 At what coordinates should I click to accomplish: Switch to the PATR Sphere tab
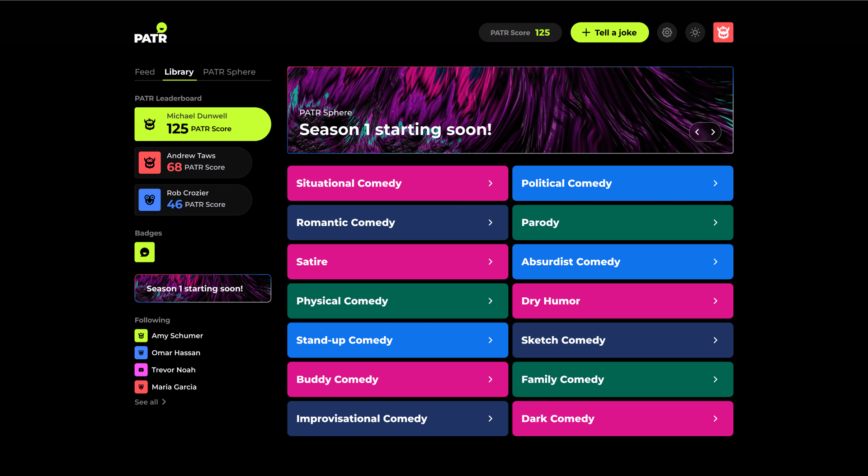(229, 72)
